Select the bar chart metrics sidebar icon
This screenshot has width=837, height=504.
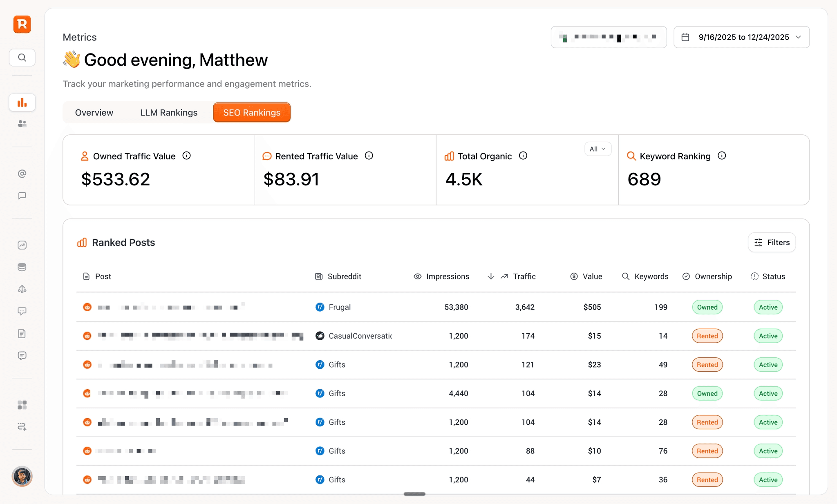pyautogui.click(x=22, y=102)
